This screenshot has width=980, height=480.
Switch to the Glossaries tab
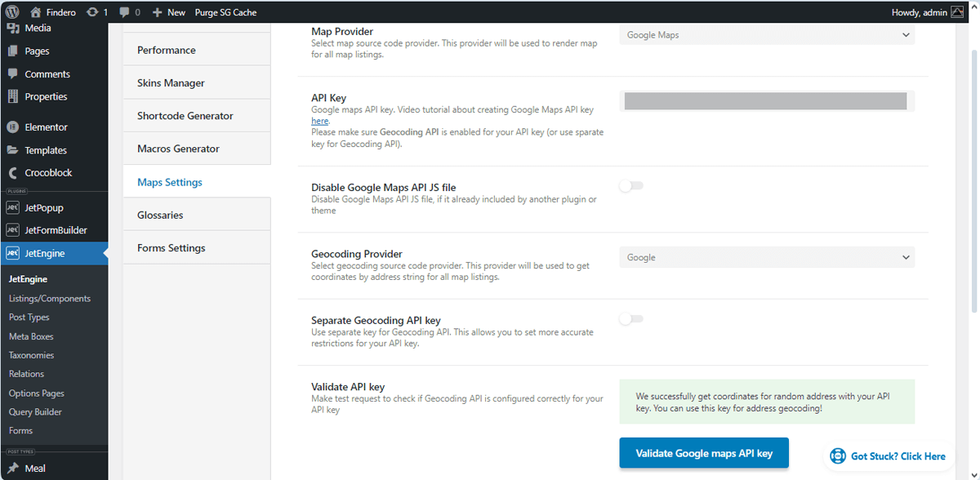pos(160,216)
